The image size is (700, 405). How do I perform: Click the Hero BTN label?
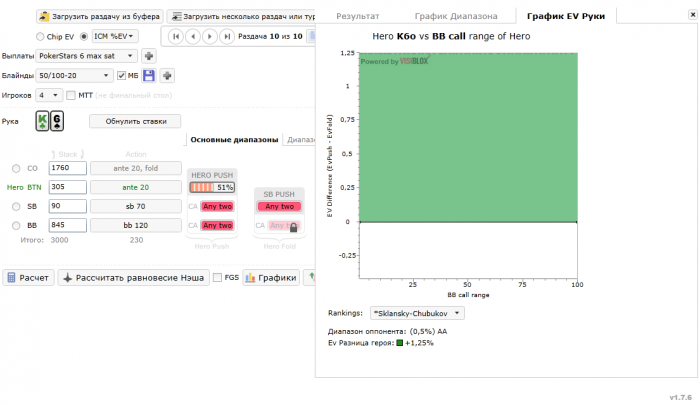pos(24,187)
